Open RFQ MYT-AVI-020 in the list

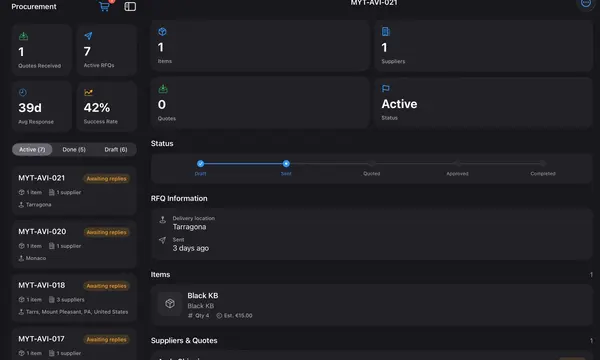pos(74,244)
